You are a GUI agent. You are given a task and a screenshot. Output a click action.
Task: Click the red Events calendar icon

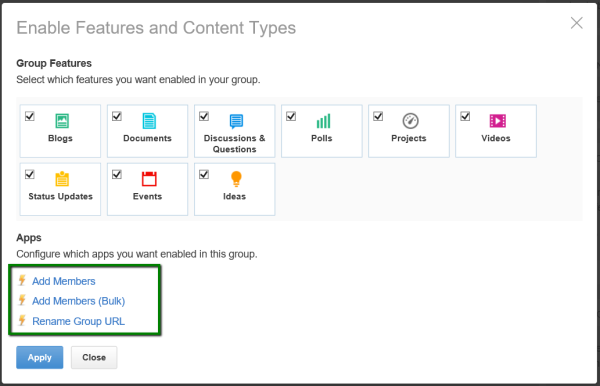tap(149, 179)
